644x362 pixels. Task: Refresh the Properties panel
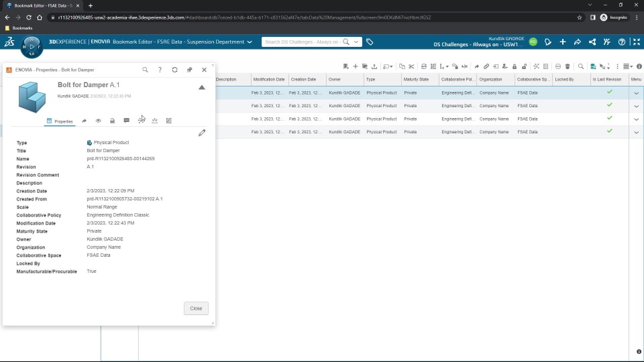(x=174, y=70)
